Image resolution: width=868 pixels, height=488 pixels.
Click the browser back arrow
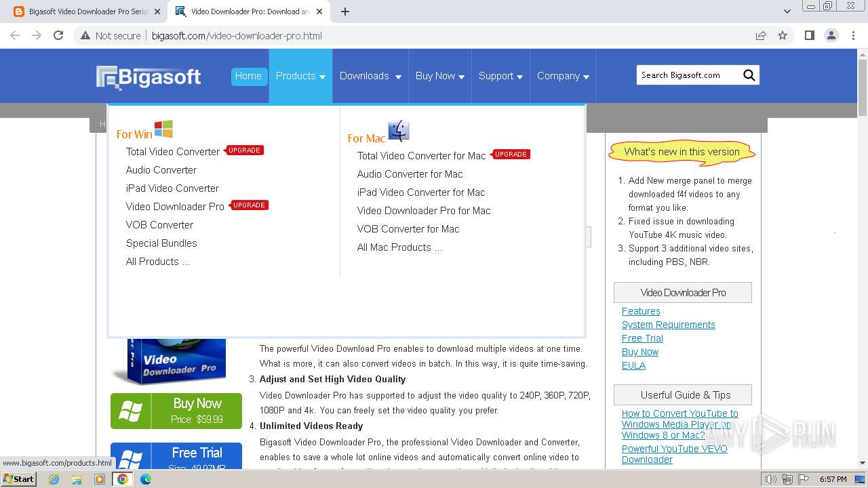(x=15, y=36)
